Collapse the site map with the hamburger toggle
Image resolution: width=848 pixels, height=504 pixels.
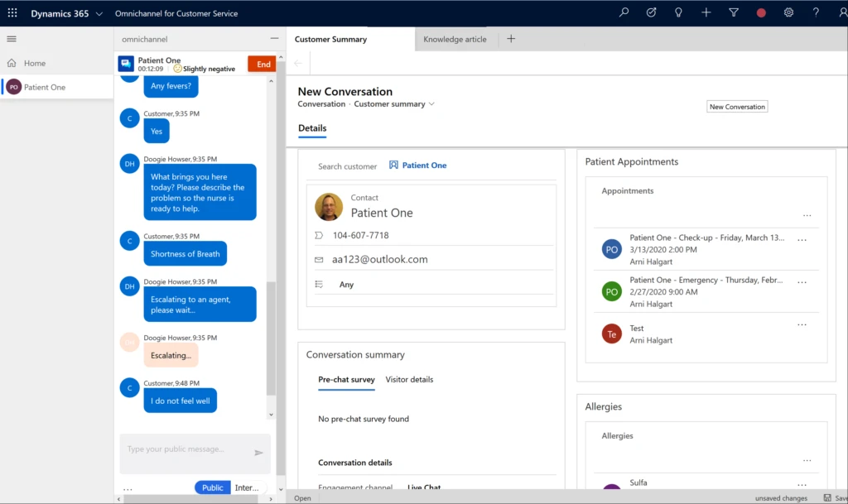click(x=11, y=38)
